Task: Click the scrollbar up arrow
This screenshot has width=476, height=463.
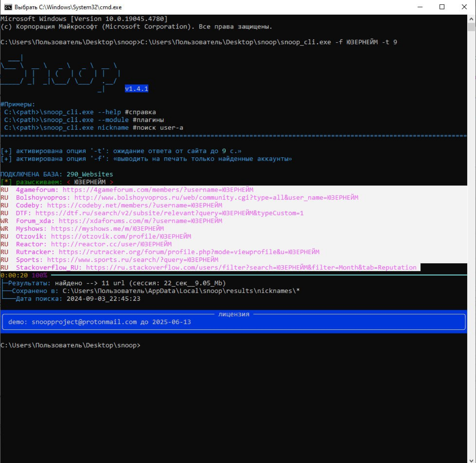Action: click(x=471, y=18)
